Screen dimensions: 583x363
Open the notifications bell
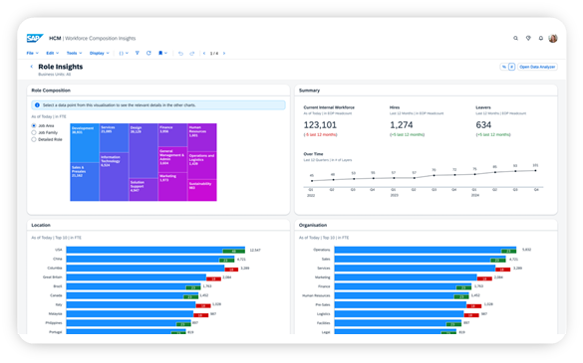[541, 38]
